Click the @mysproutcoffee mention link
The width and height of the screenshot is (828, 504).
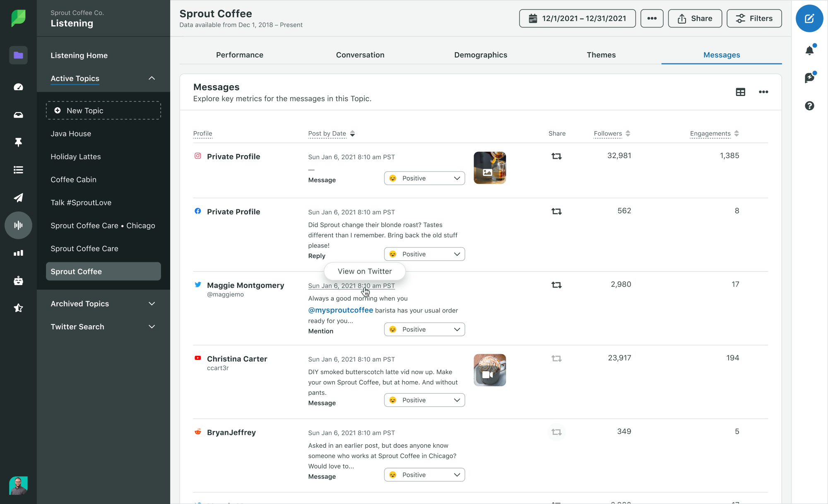point(340,310)
